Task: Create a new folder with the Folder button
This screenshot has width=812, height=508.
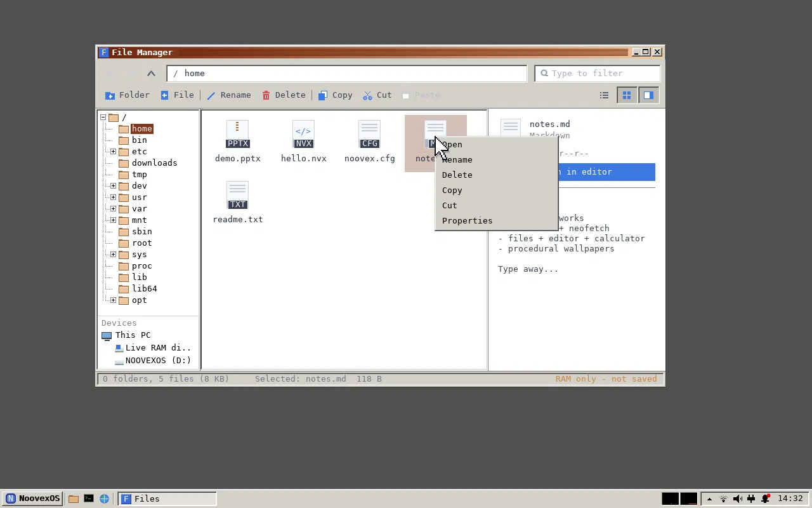Action: 128,95
